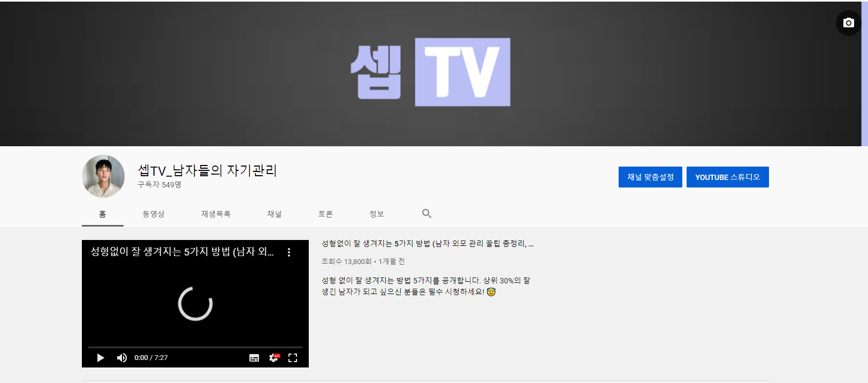868x383 pixels.
Task: Click the video progress bar
Action: pyautogui.click(x=195, y=347)
